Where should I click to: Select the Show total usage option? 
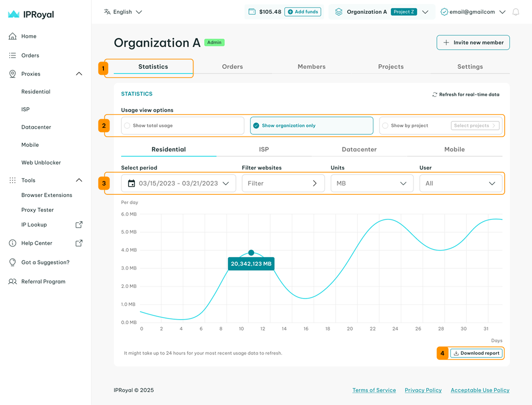point(127,126)
